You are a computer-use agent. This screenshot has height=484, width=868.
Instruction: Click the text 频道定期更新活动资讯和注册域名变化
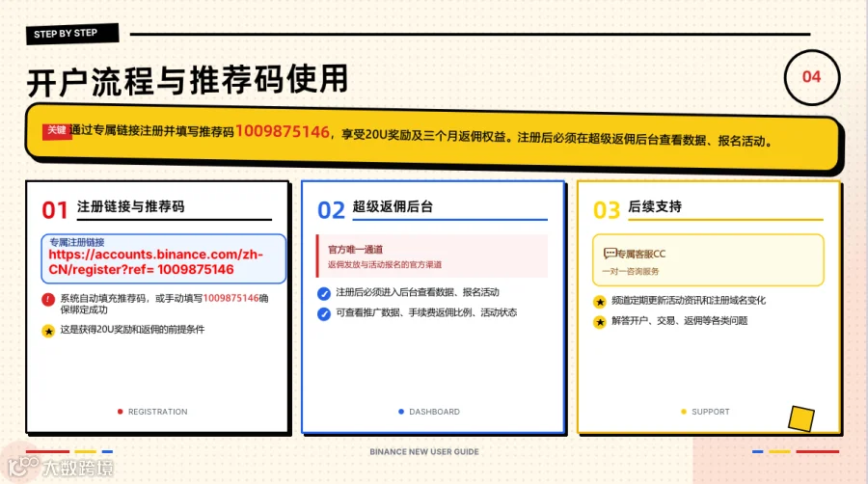tap(689, 301)
